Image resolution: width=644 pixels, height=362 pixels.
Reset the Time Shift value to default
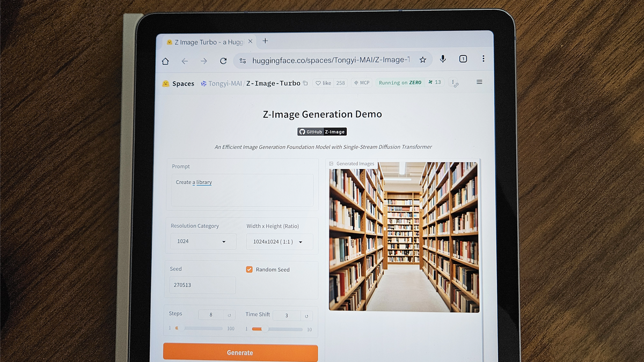click(x=306, y=316)
